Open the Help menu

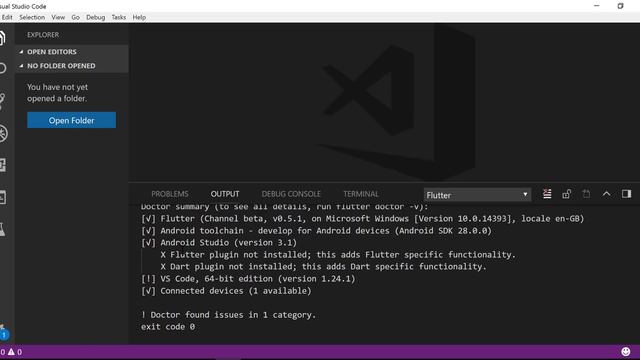pos(139,17)
